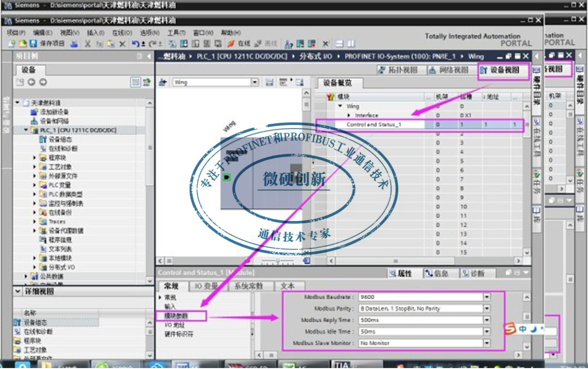Expand the 分布式 I/O folder
This screenshot has width=588, height=369.
click(34, 267)
